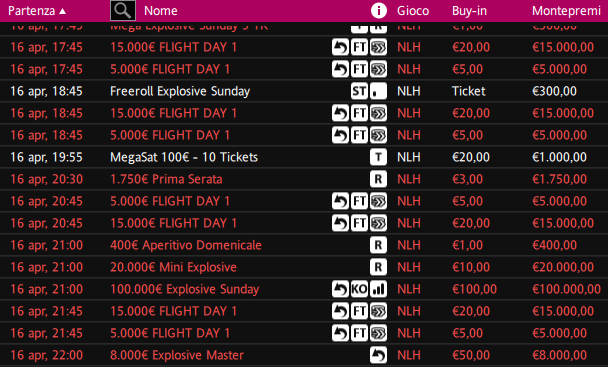Click the info circle icon in the header

378,10
